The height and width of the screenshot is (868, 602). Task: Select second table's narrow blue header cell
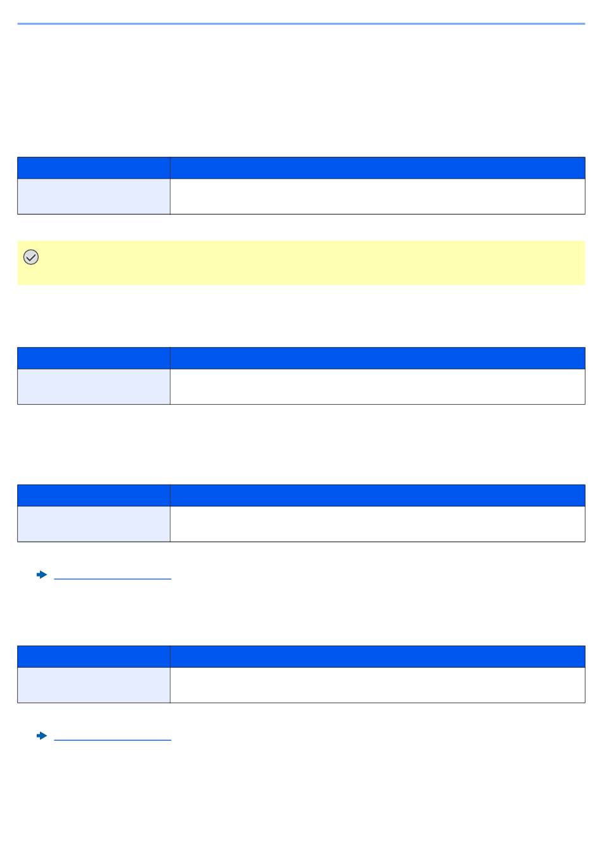tap(94, 358)
